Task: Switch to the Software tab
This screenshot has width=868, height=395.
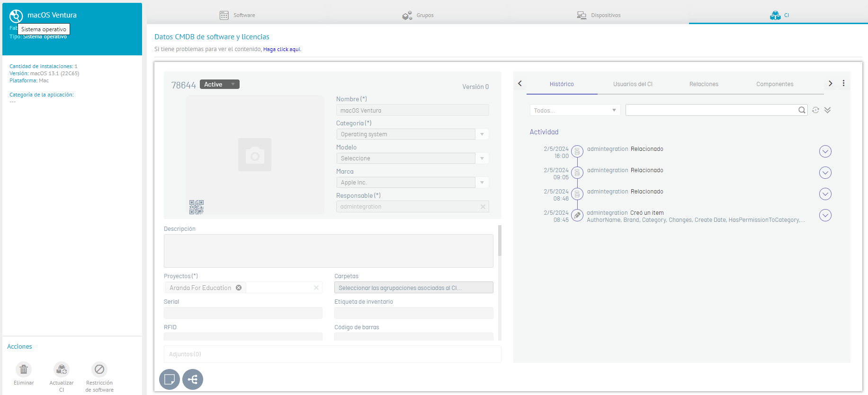Action: coord(237,15)
